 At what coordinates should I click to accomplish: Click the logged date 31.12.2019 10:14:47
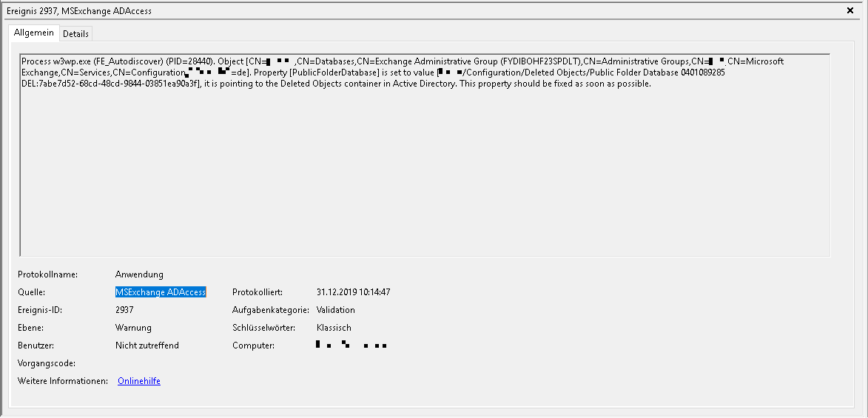[x=353, y=291]
